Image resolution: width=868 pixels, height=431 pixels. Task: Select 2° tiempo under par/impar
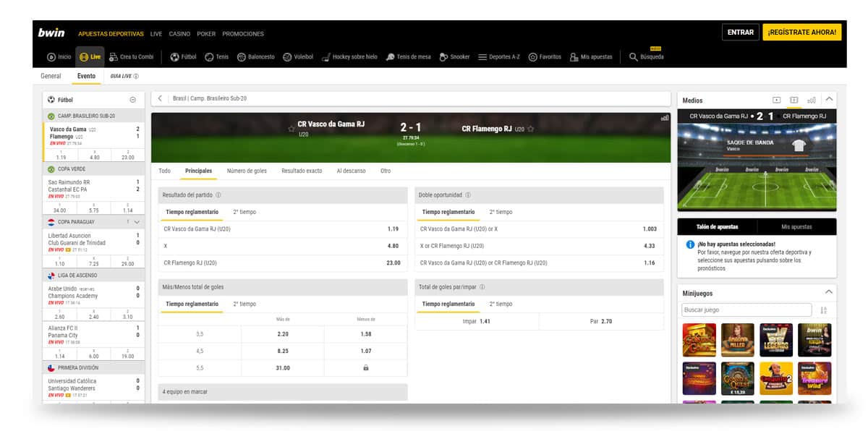point(501,304)
